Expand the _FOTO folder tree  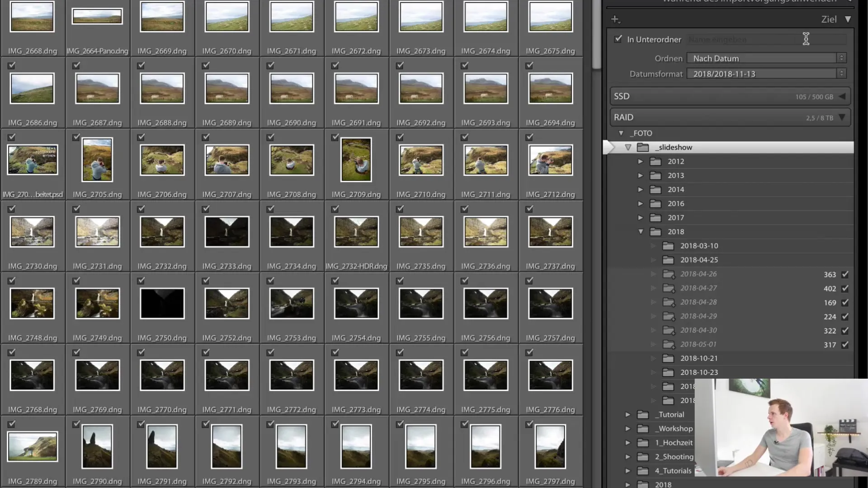(621, 132)
